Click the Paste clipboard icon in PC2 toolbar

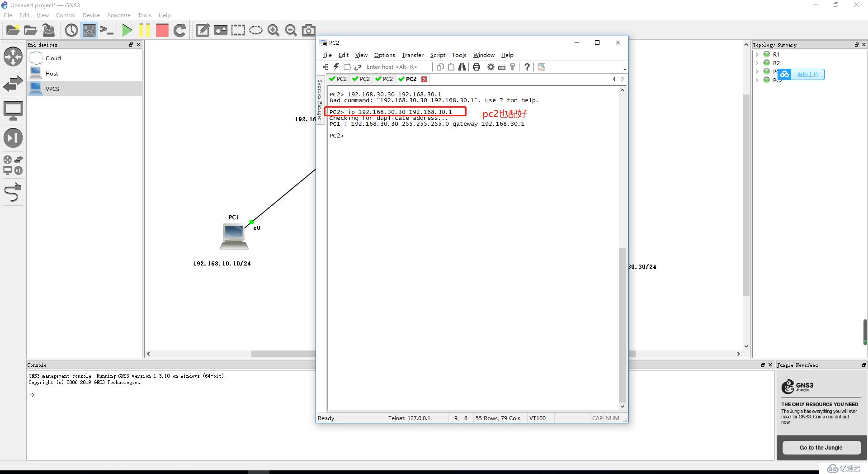(x=451, y=67)
